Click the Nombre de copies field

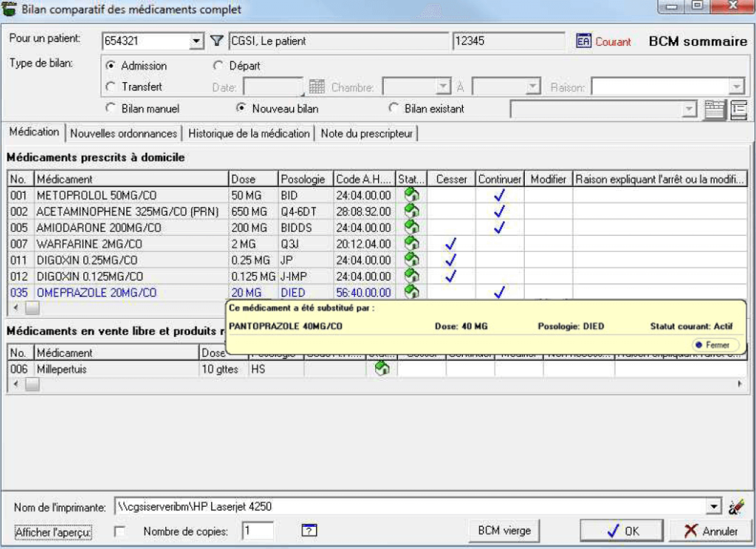pos(258,531)
